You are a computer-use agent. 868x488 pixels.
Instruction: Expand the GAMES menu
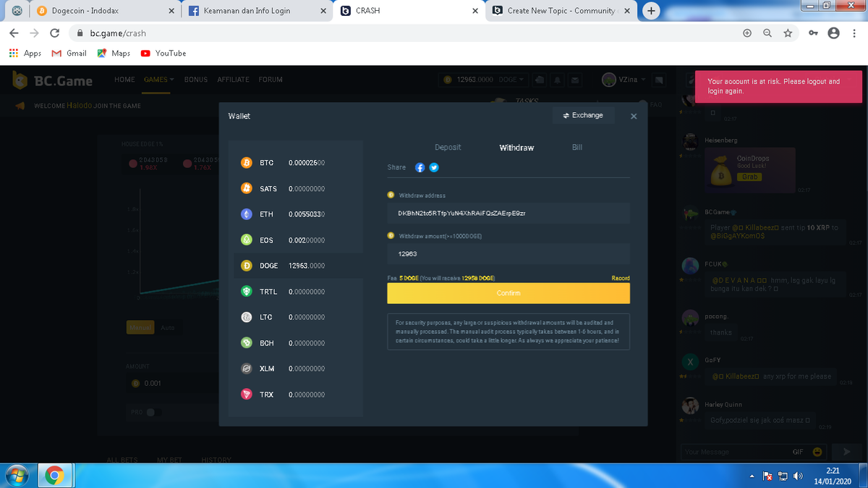(158, 80)
